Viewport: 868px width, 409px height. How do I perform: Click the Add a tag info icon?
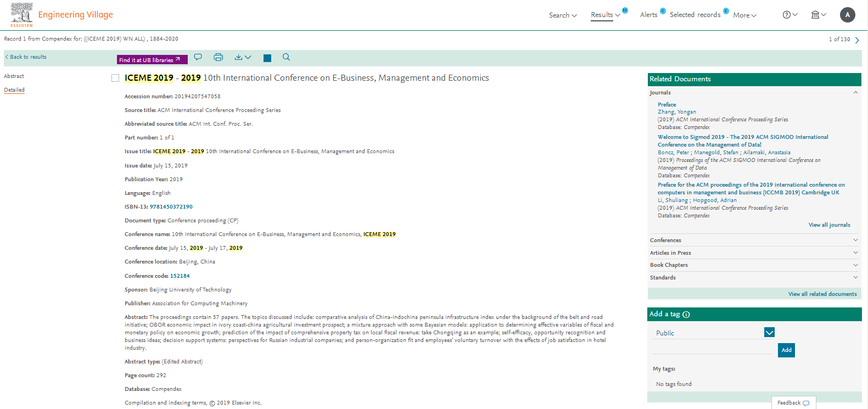[686, 315]
